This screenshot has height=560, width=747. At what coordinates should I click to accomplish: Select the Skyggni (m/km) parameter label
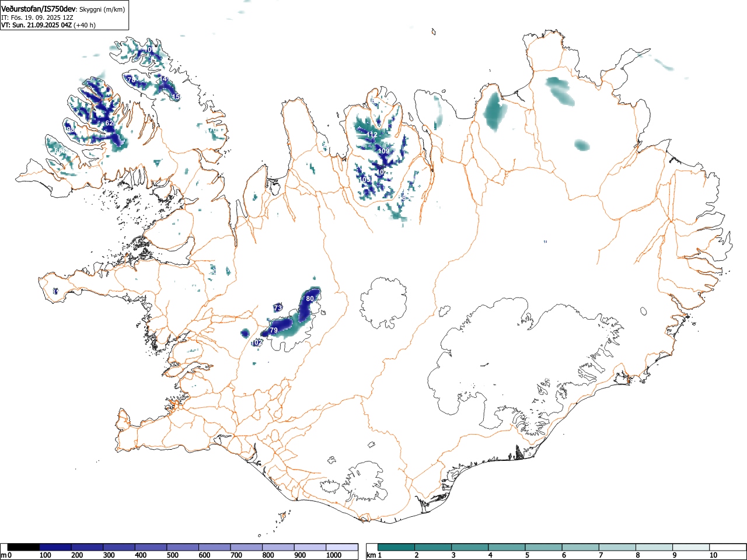102,9
